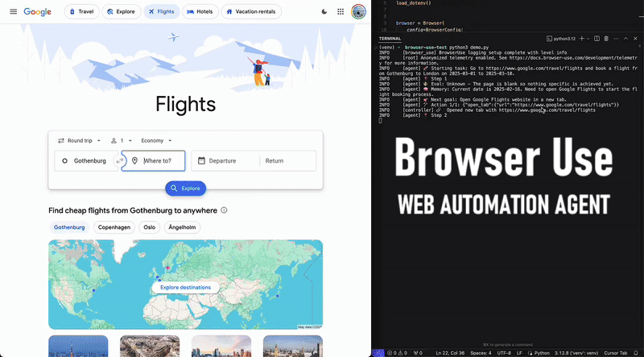Open the Departure date field

(225, 161)
